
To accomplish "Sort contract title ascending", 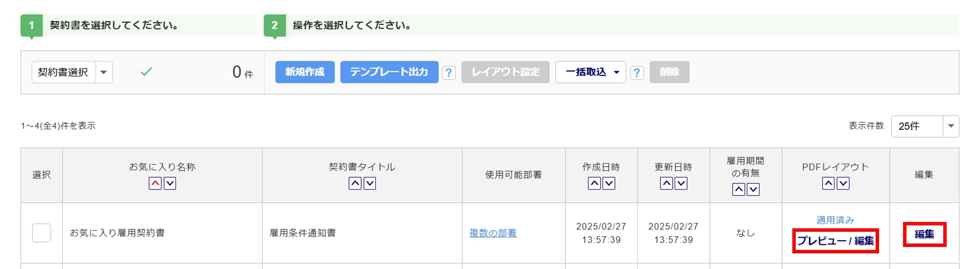I will (x=355, y=184).
